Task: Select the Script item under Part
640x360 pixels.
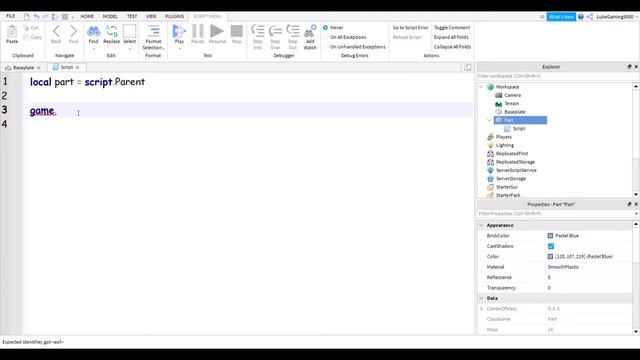Action: [519, 129]
